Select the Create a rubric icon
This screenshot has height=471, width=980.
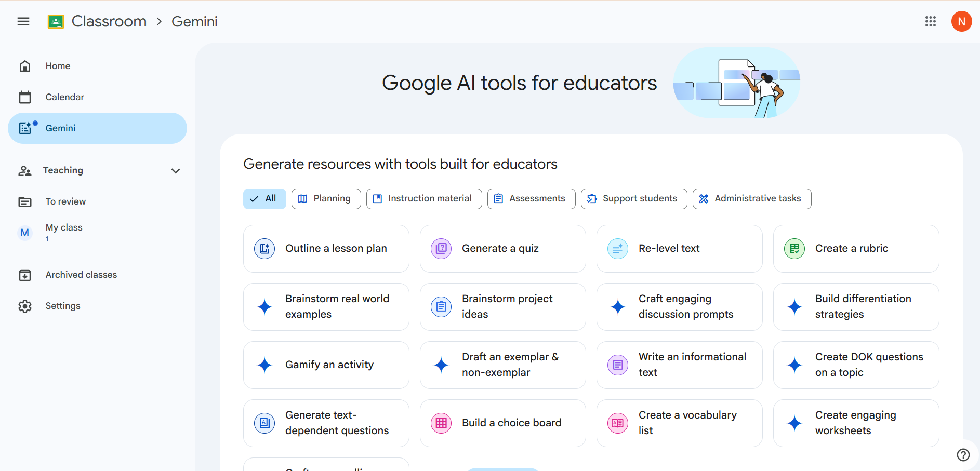coord(794,249)
